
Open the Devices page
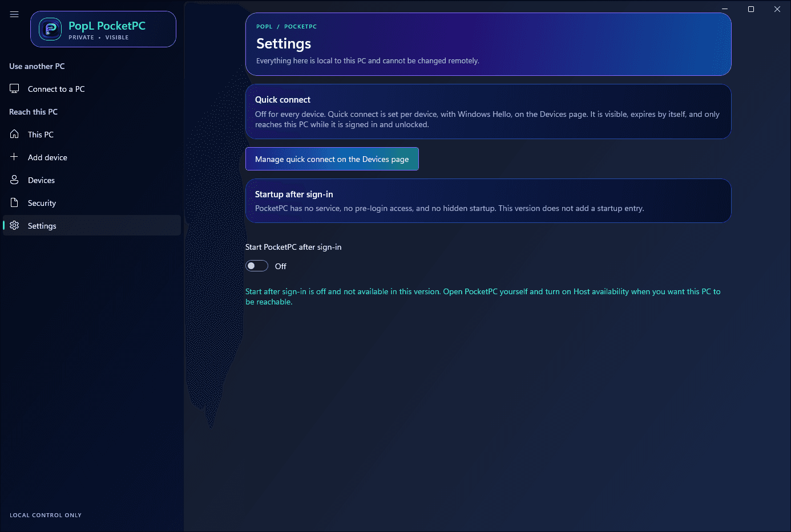pos(92,180)
